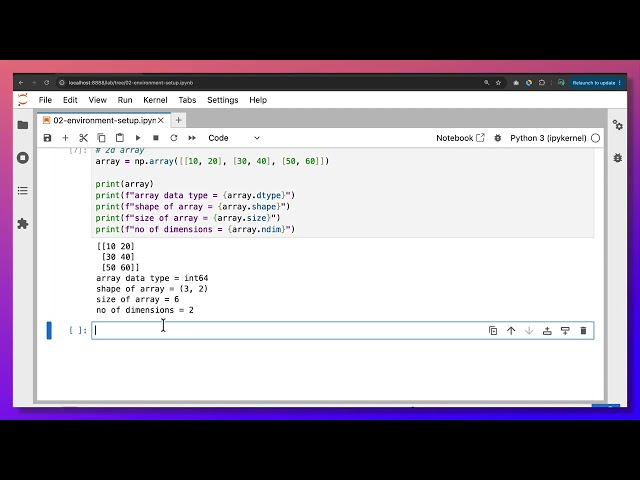Reload the browser page
Image resolution: width=640 pixels, height=480 pixels.
47,83
